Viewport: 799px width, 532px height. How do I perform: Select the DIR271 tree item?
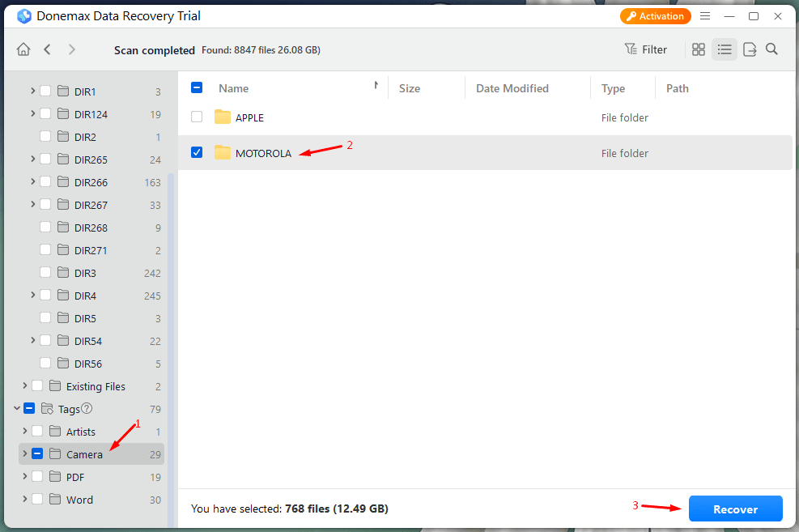coord(91,250)
